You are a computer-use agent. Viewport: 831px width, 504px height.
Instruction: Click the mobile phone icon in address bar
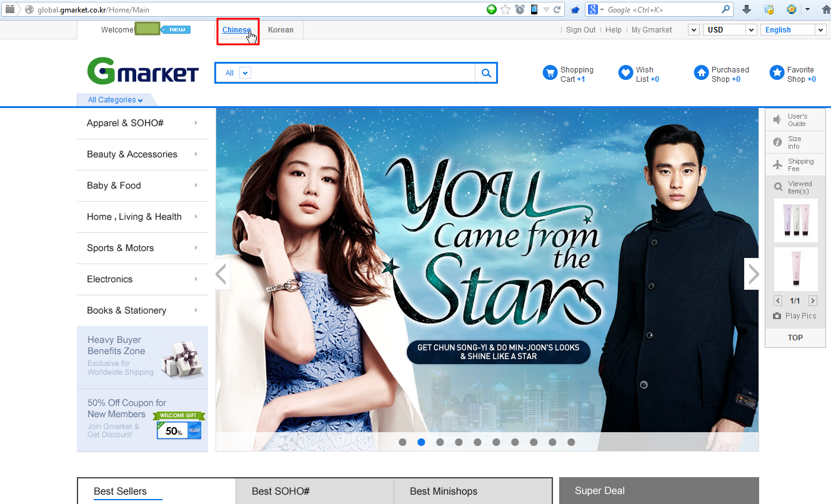pos(534,9)
